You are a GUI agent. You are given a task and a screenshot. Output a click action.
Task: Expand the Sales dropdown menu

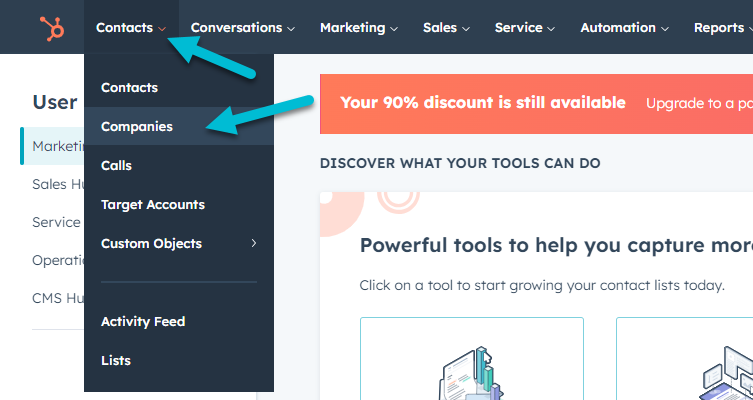(x=446, y=28)
